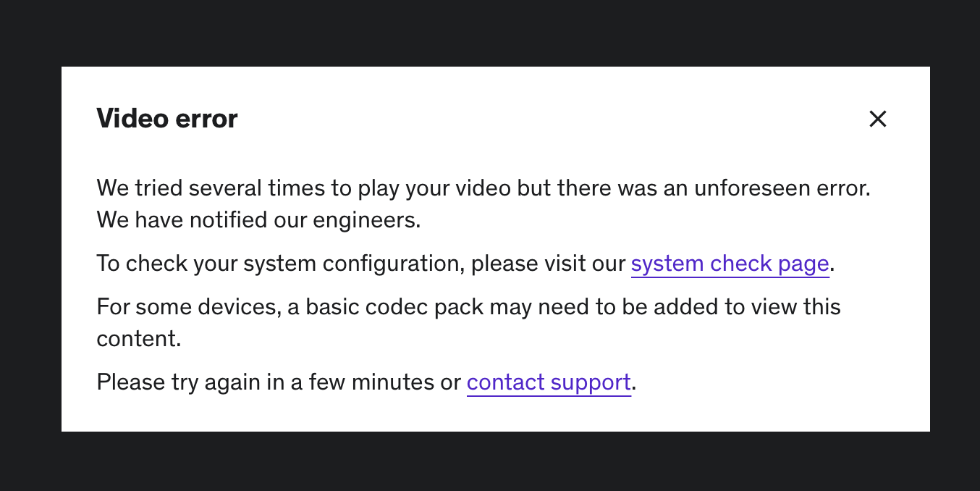Select the "We have notified our engineers" sentence
The height and width of the screenshot is (491, 980).
(258, 219)
